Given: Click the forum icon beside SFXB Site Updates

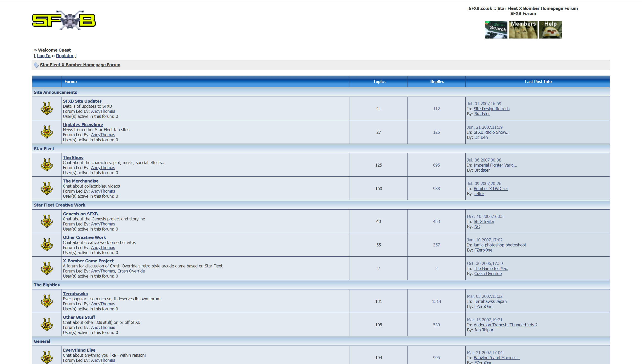Looking at the screenshot, I should click(47, 108).
